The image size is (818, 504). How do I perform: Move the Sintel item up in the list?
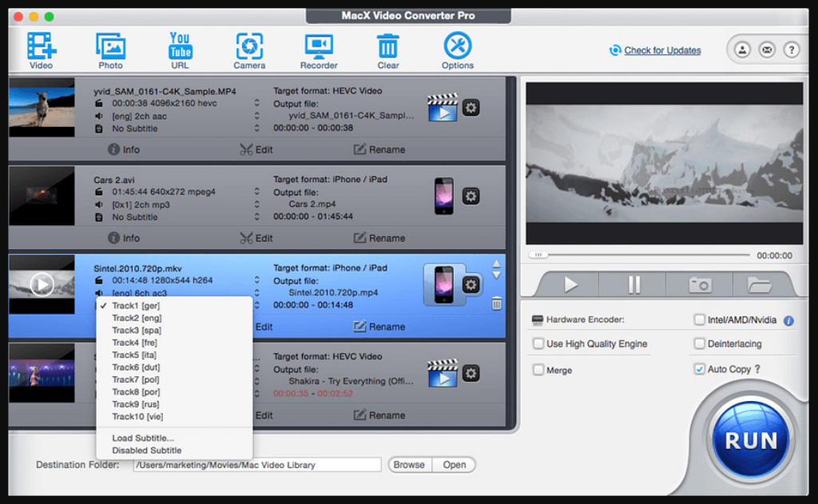(497, 264)
